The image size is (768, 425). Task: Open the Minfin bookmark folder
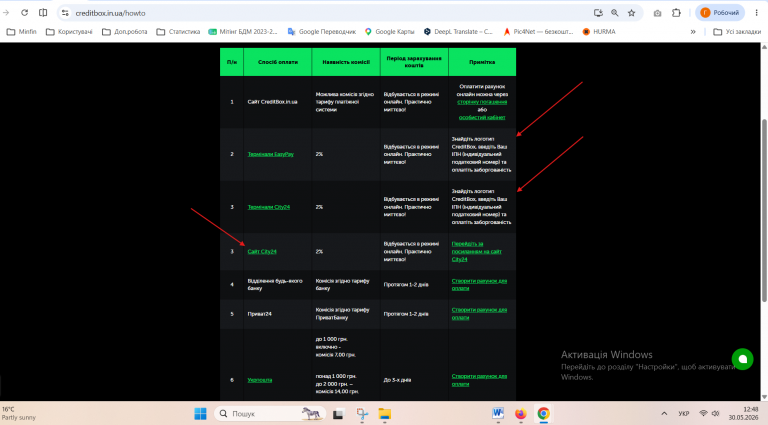(22, 32)
